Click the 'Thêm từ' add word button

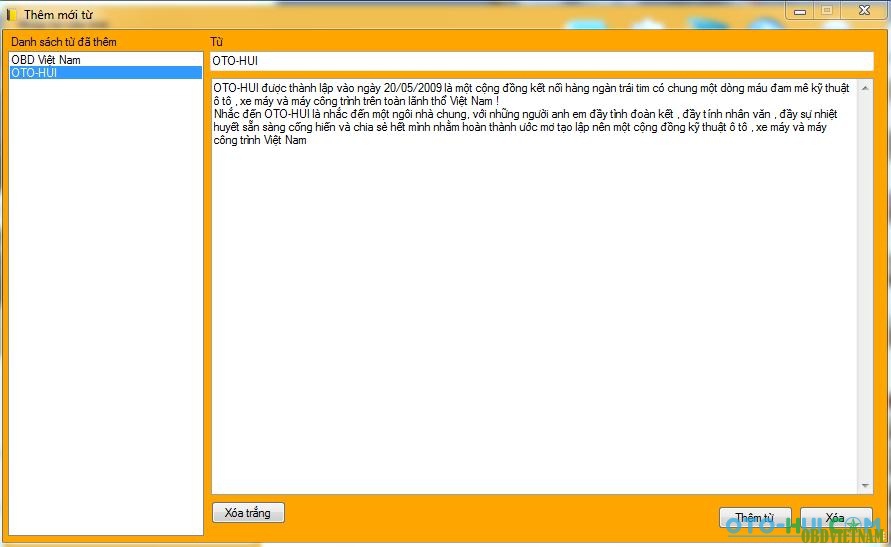click(x=755, y=517)
